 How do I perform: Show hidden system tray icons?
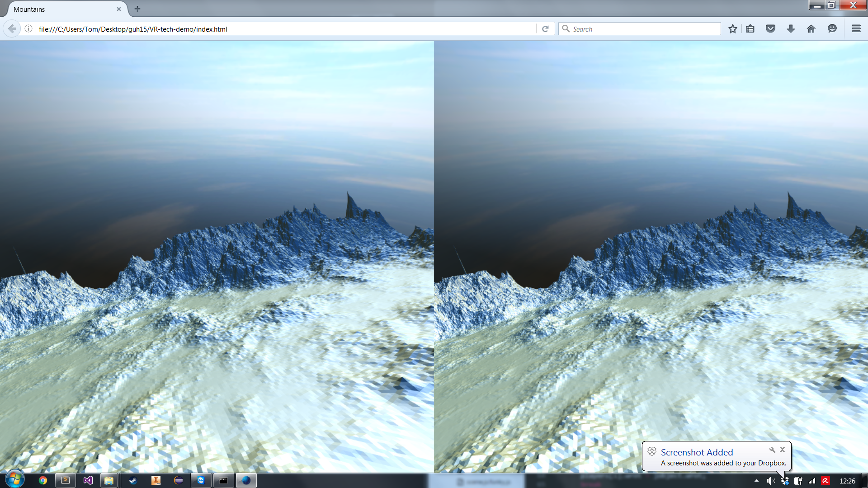pyautogui.click(x=756, y=481)
